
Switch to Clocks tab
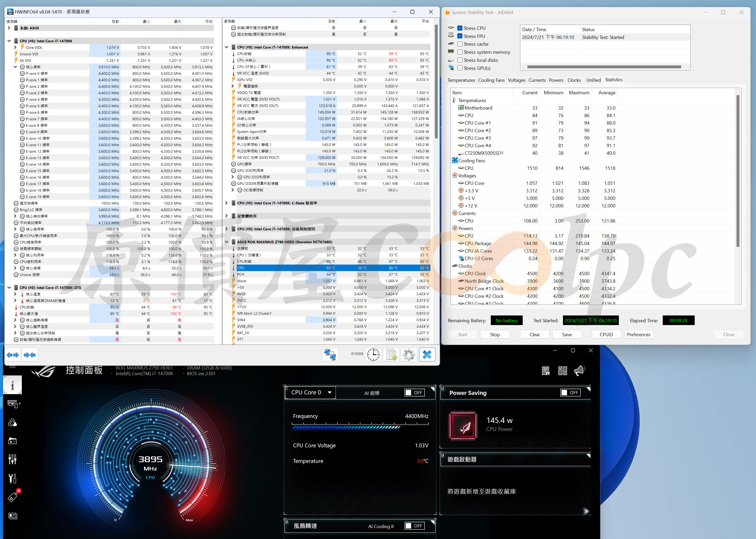[574, 80]
